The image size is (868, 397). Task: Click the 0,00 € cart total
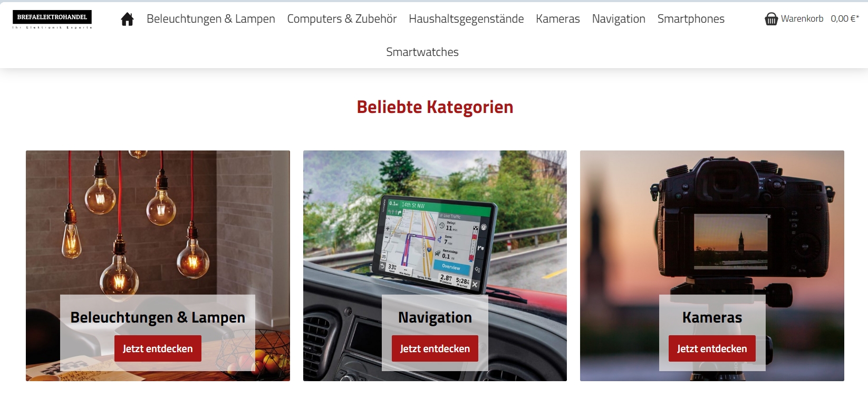point(845,18)
